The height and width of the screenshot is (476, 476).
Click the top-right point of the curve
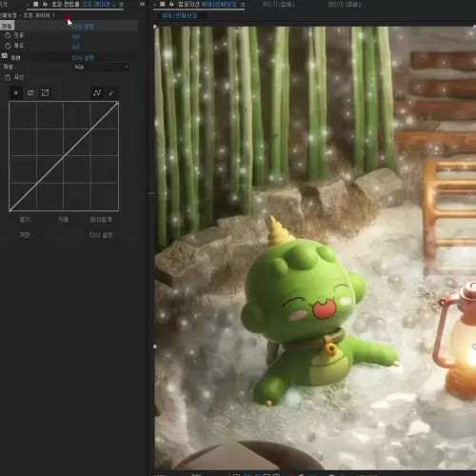point(117,103)
